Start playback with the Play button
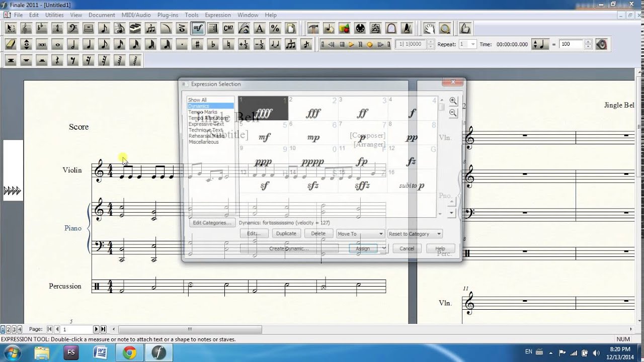Image resolution: width=644 pixels, height=362 pixels. pyautogui.click(x=351, y=44)
